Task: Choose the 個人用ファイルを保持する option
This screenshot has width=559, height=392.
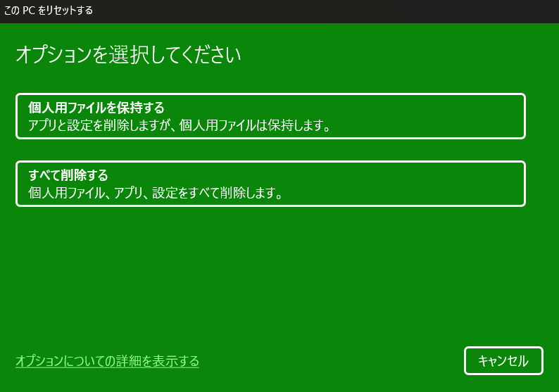Action: tap(270, 116)
